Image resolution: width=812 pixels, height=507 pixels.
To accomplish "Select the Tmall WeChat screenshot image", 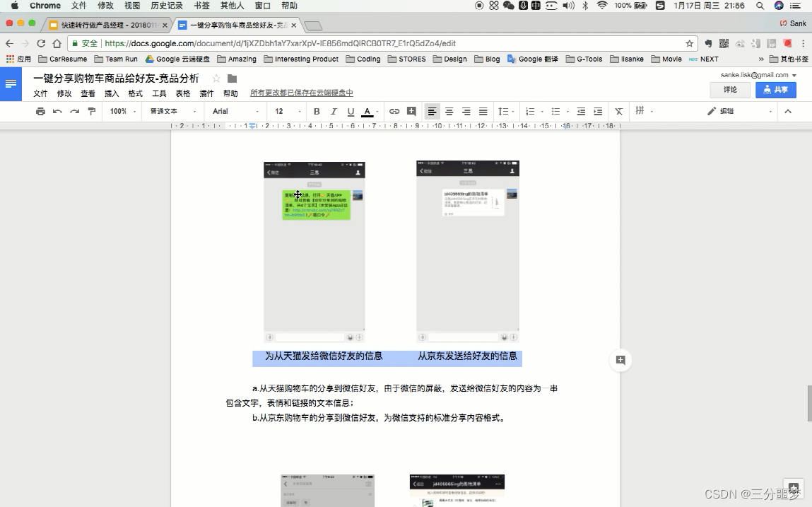I will click(x=314, y=252).
